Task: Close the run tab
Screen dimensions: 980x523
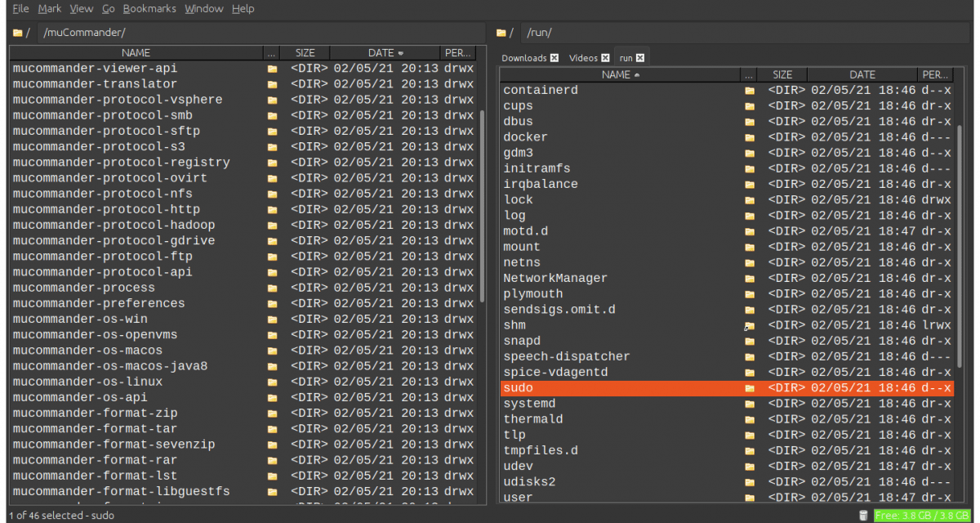Action: pos(640,57)
